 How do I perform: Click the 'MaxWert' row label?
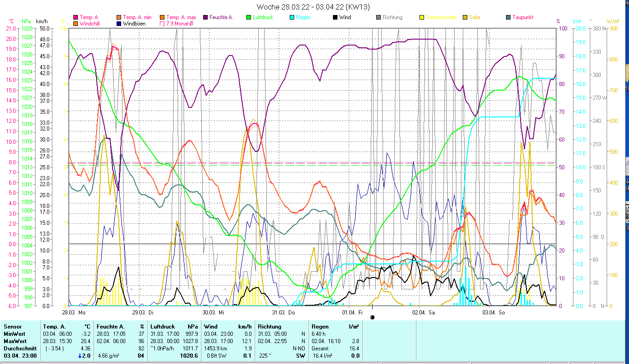pyautogui.click(x=15, y=341)
